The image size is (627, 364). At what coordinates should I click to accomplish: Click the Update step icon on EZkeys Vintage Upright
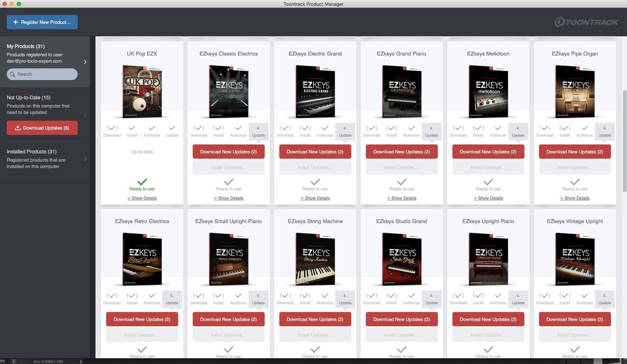tap(604, 299)
